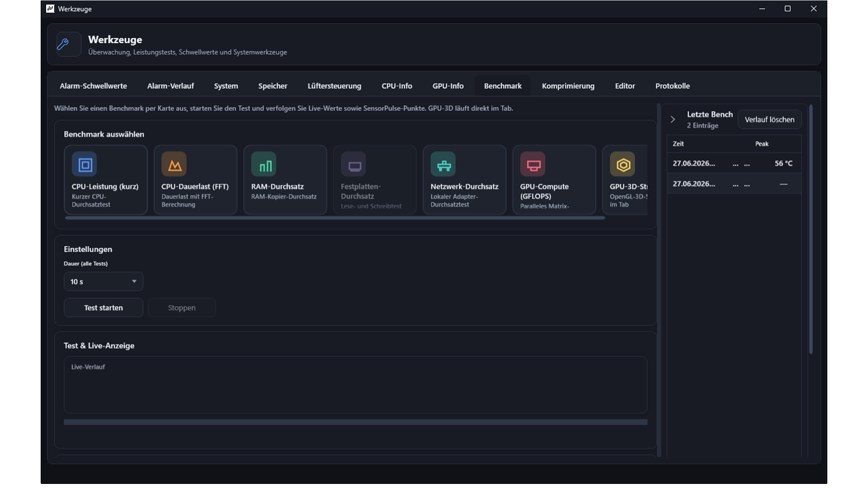Viewport: 868px width, 488px height.
Task: Select first history row with 56 °C
Action: (x=734, y=164)
